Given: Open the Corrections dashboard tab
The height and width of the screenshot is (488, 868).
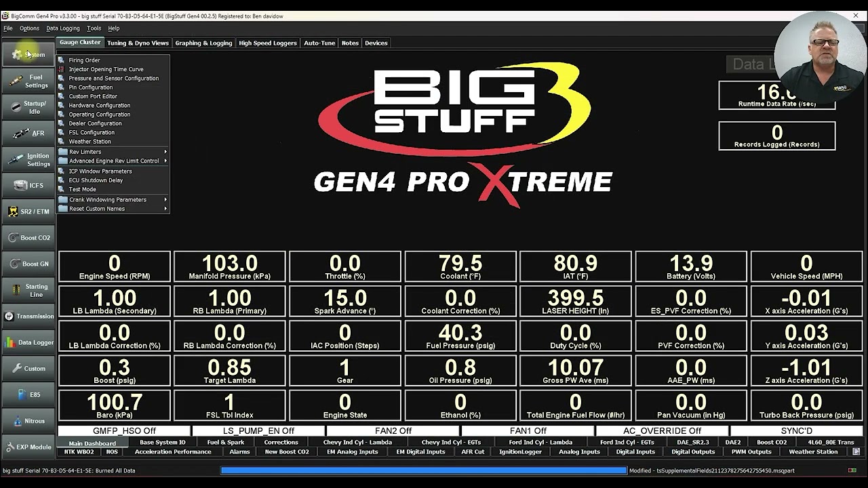Looking at the screenshot, I should pyautogui.click(x=281, y=443).
